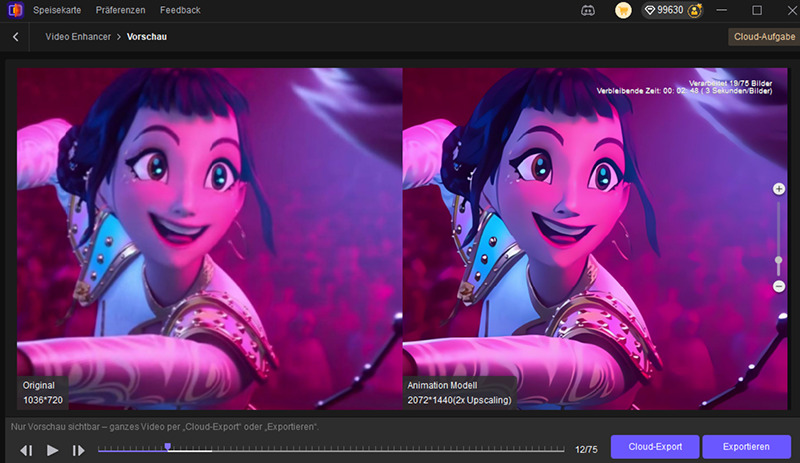This screenshot has height=463, width=800.
Task: Open the Präferenzen menu
Action: click(120, 10)
